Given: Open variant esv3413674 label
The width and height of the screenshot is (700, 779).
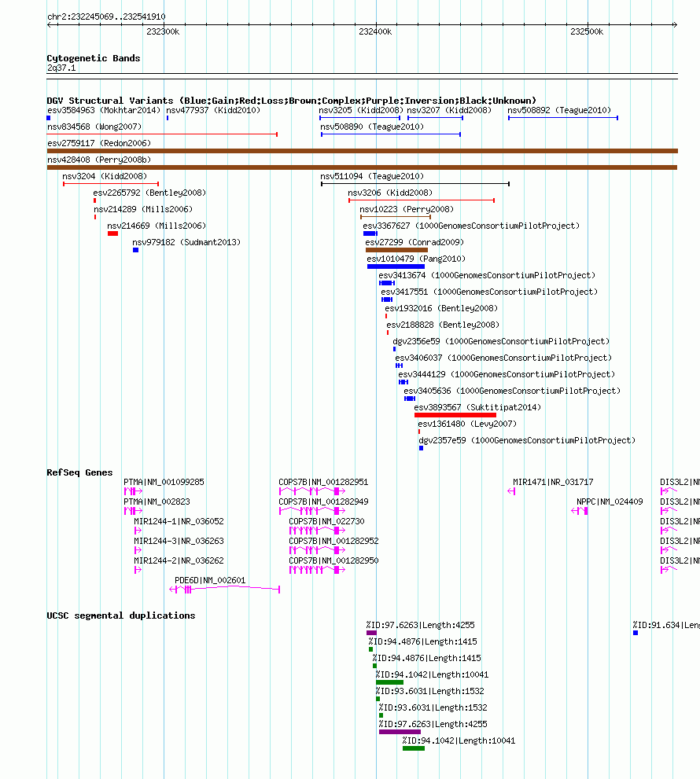Looking at the screenshot, I should [487, 275].
